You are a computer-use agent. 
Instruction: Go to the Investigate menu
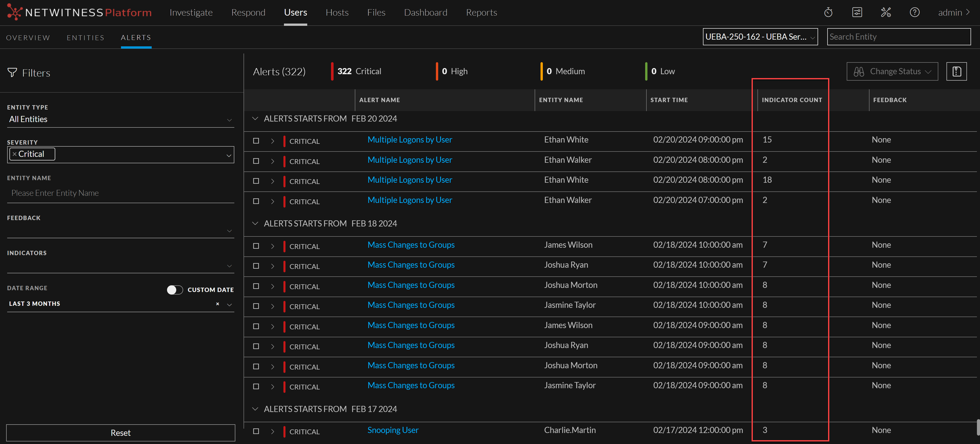[x=191, y=13]
